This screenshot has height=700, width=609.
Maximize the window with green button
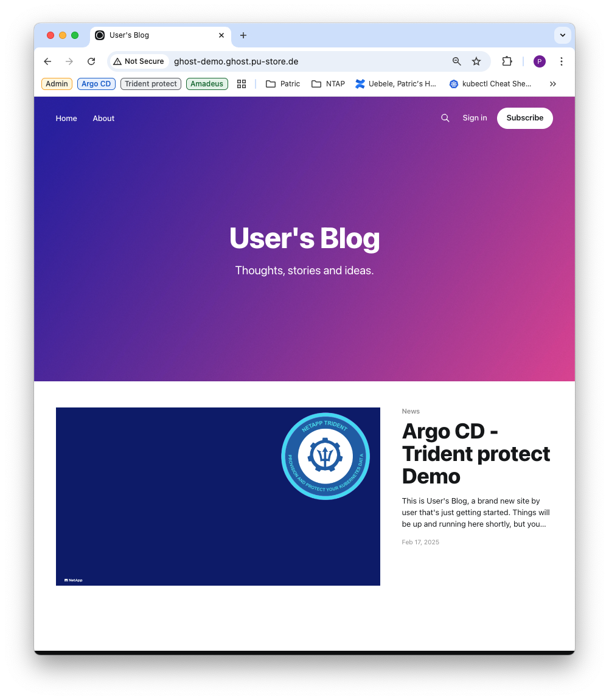click(x=75, y=35)
